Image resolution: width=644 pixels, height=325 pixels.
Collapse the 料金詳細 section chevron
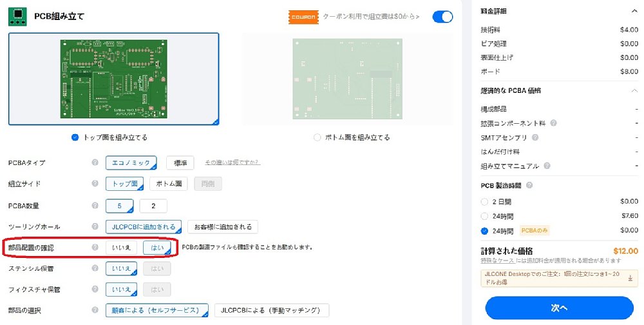[x=634, y=11]
